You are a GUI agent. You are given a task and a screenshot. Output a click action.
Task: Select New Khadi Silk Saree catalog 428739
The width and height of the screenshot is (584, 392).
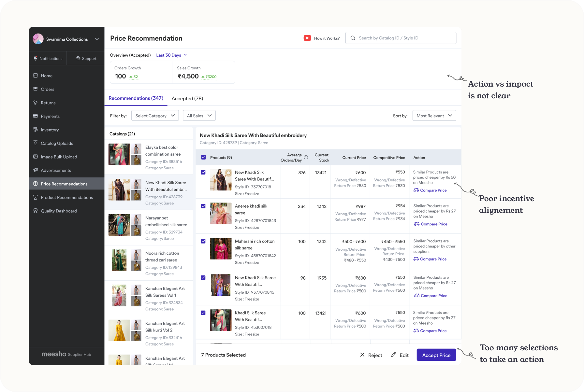[149, 192]
